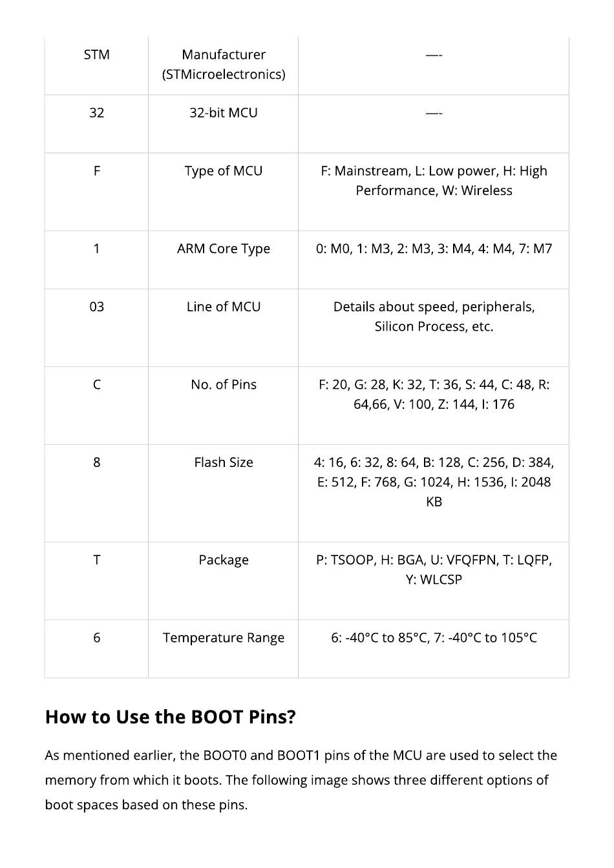Image resolution: width=614 pixels, height=868 pixels.
Task: Select the 'Package' cell
Action: 223,560
